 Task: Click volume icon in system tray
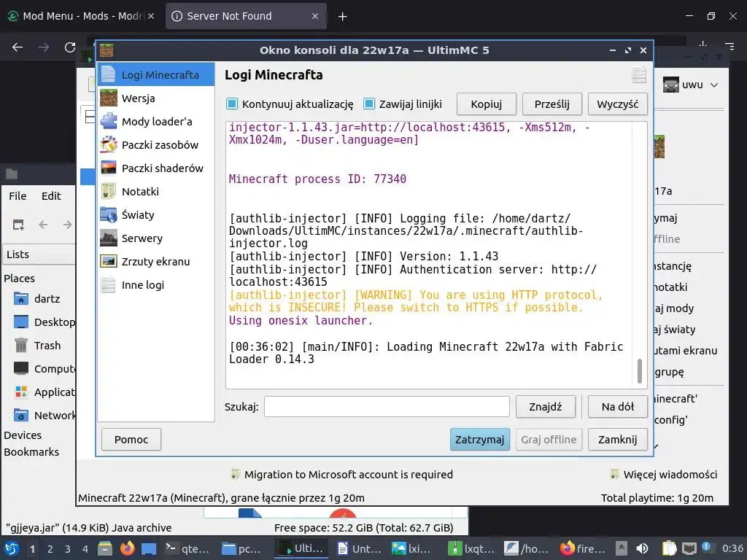(642, 548)
